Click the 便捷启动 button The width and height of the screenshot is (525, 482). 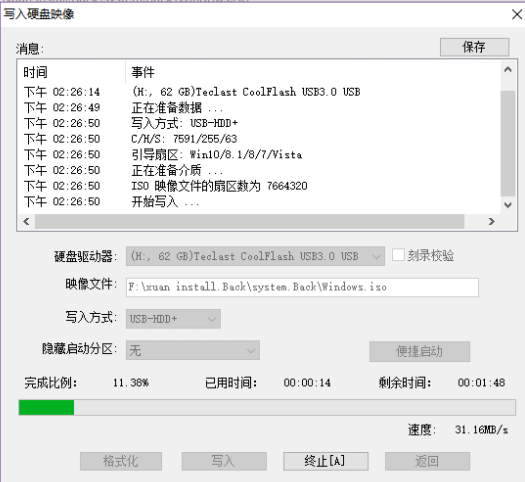point(420,351)
